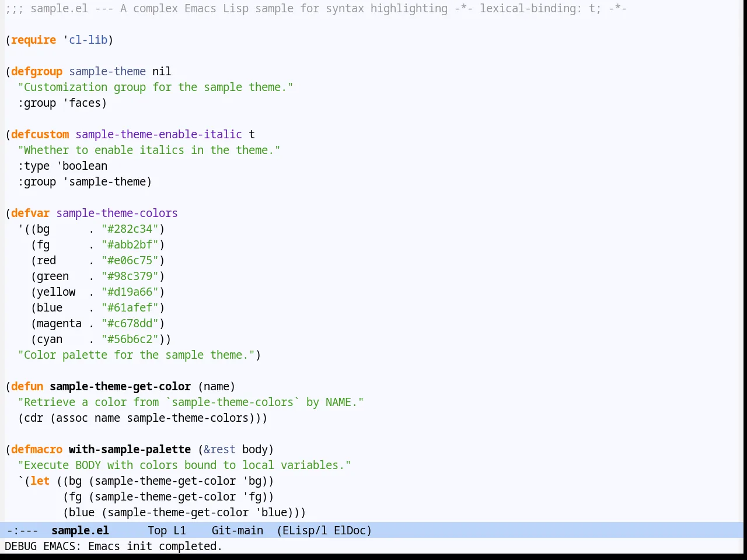The image size is (747, 560).
Task: Click ElDoc minor mode indicator
Action: point(350,530)
